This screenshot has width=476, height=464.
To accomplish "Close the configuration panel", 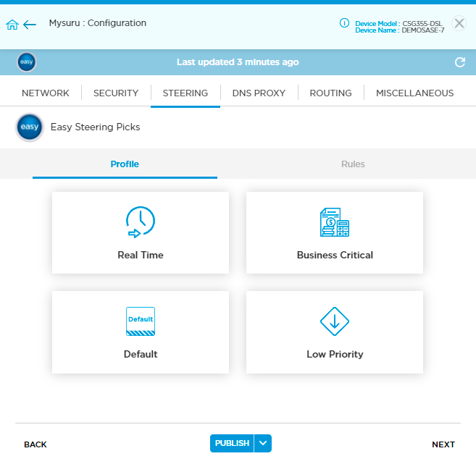I will click(459, 23).
